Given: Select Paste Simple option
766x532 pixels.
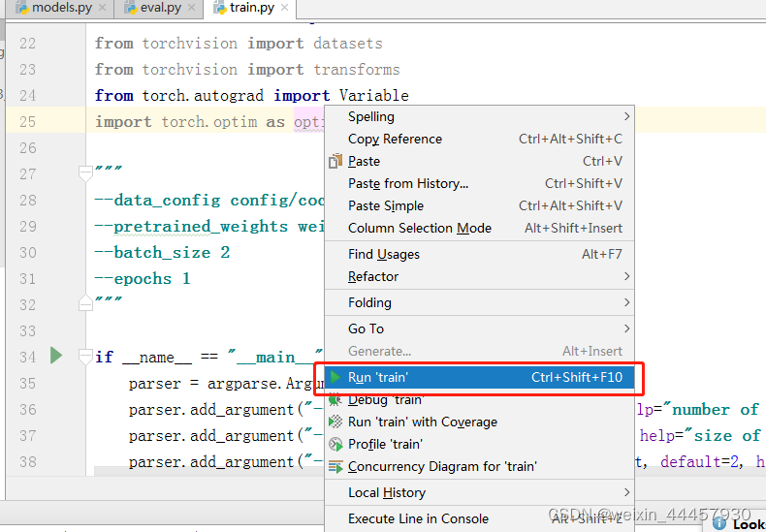Looking at the screenshot, I should click(x=479, y=206).
